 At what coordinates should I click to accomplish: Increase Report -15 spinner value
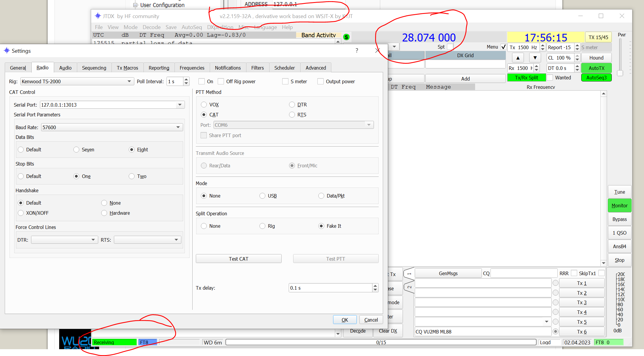[x=577, y=46]
